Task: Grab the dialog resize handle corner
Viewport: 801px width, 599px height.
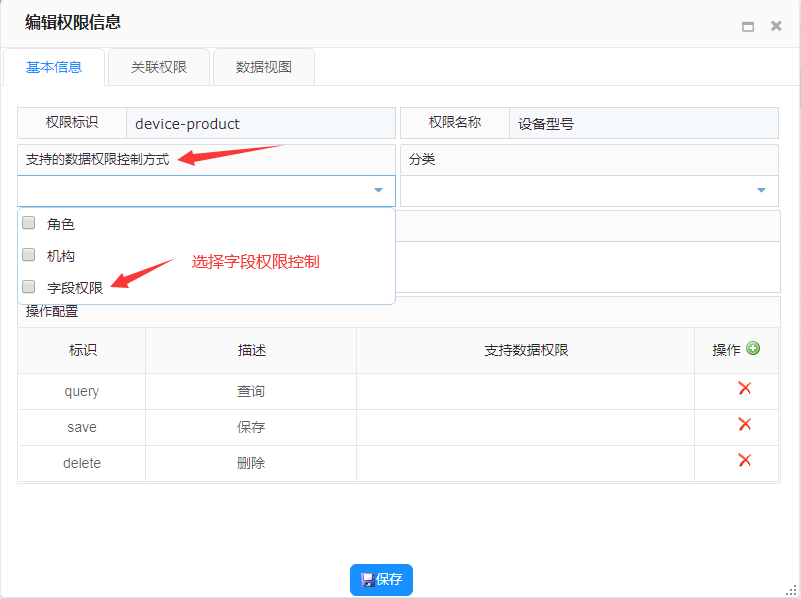Action: (x=793, y=591)
